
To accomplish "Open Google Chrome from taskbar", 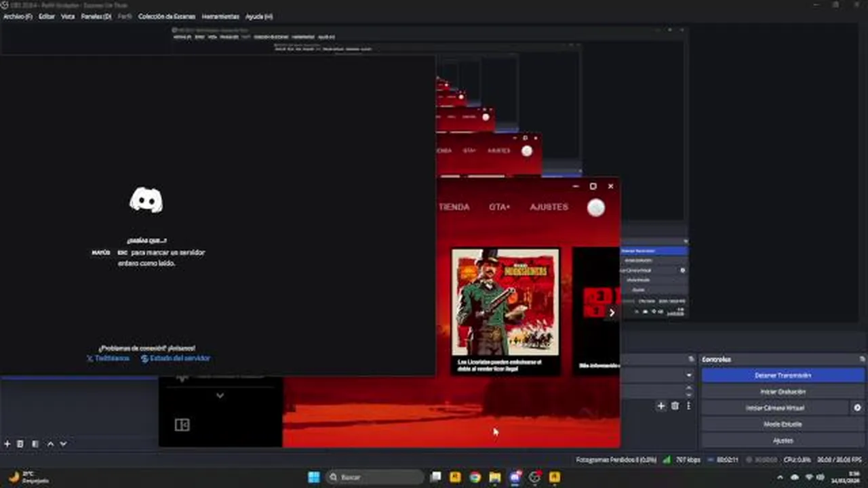I will (475, 477).
